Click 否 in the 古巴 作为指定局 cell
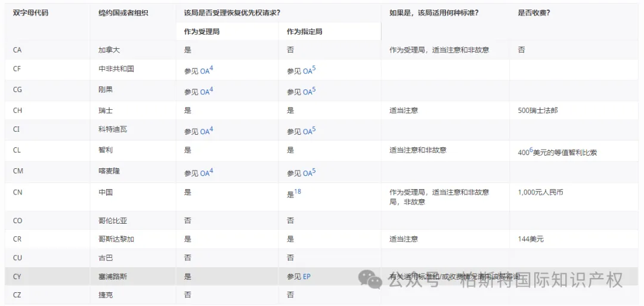Image resolution: width=644 pixels, height=306 pixels. [x=290, y=258]
